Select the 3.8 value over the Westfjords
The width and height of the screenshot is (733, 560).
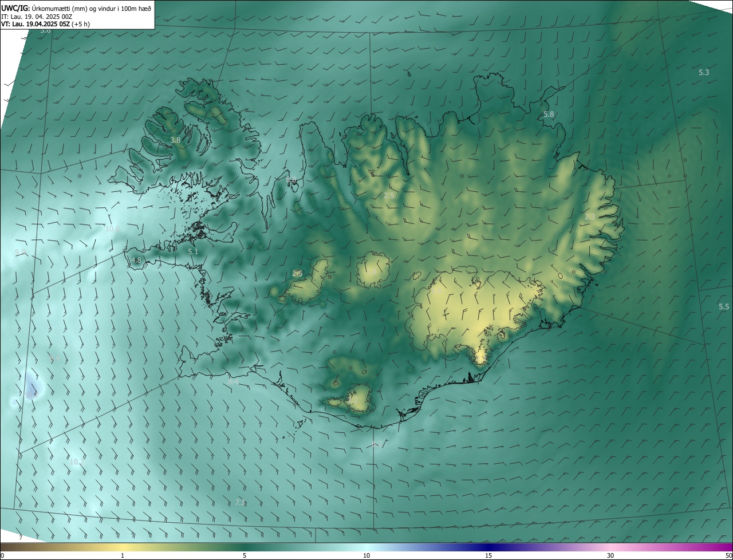[x=175, y=140]
